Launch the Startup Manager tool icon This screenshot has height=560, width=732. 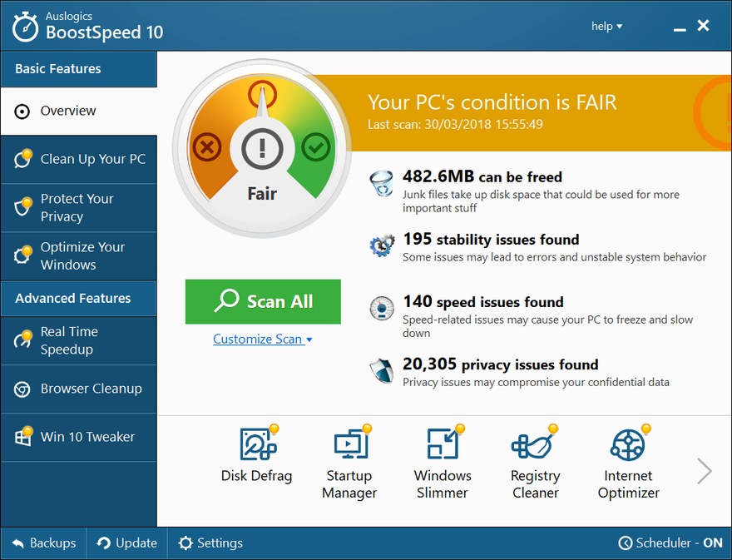coord(352,444)
